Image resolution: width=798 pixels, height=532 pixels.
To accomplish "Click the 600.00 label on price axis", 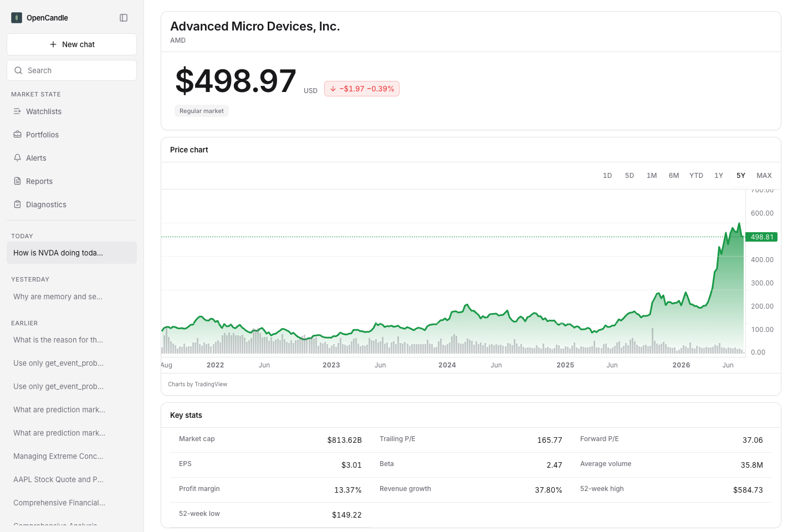I will pyautogui.click(x=762, y=213).
